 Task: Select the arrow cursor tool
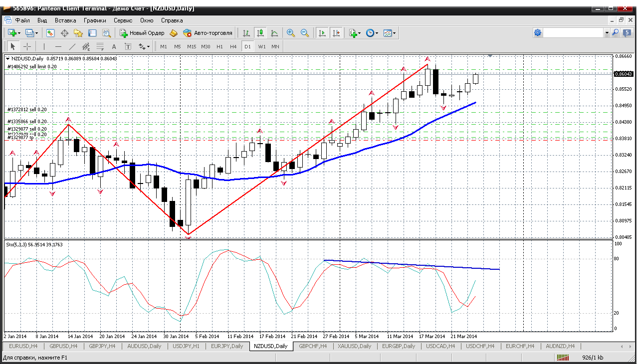pos(13,46)
